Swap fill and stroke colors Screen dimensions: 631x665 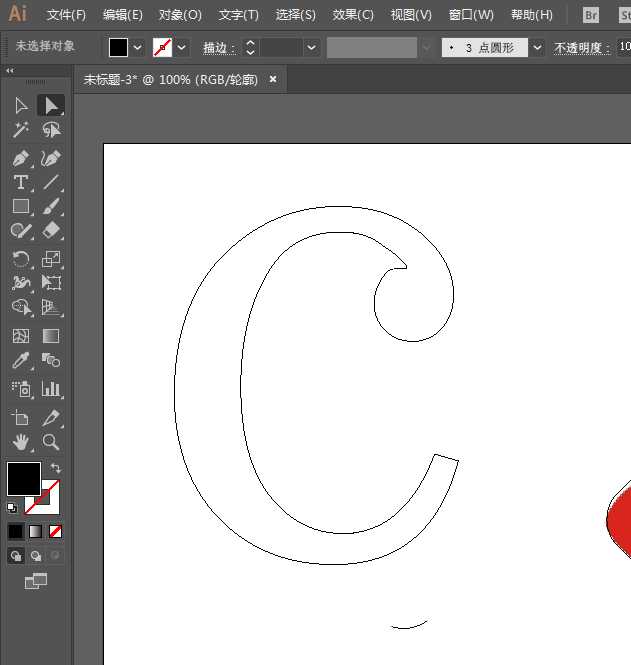click(x=56, y=468)
